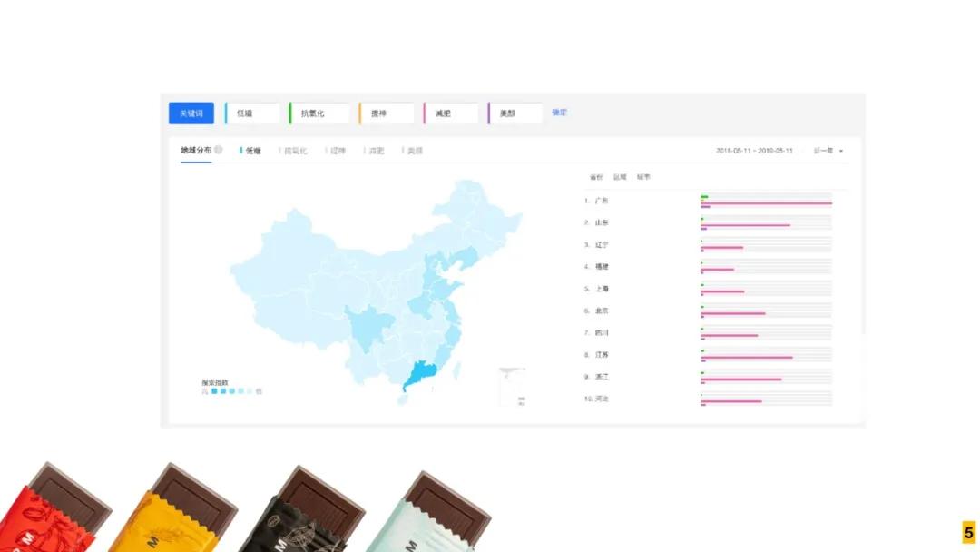Image resolution: width=980 pixels, height=552 pixels.
Task: Toggle the 低糖 series in the legend
Action: click(x=252, y=151)
